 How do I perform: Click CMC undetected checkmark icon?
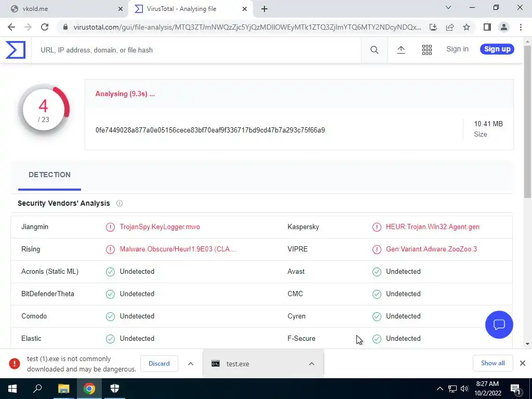[377, 294]
